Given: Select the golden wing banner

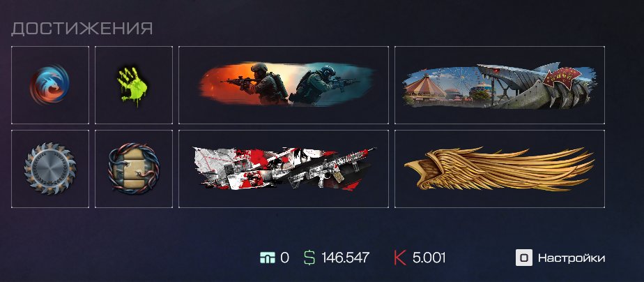Looking at the screenshot, I should 500,168.
